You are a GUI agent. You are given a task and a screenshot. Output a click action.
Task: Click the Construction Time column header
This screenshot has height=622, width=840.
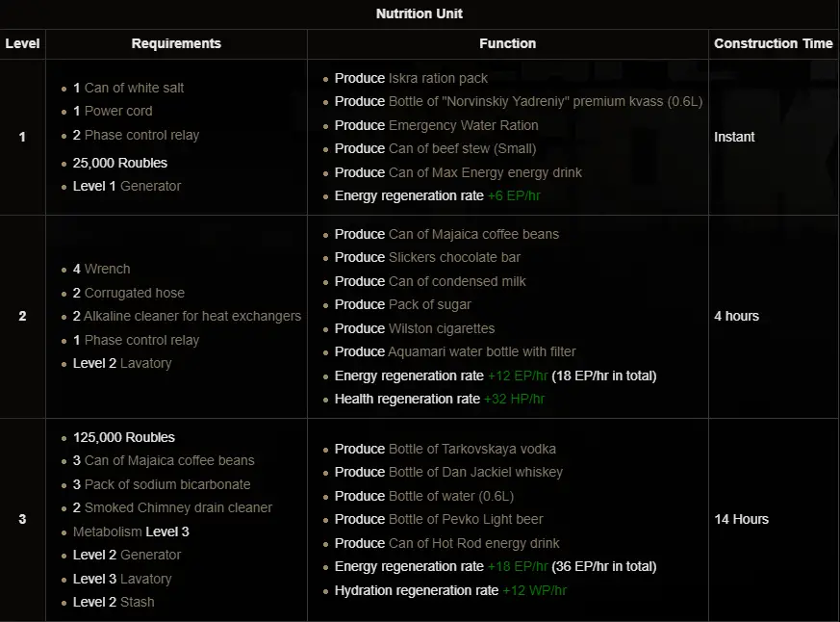point(774,43)
